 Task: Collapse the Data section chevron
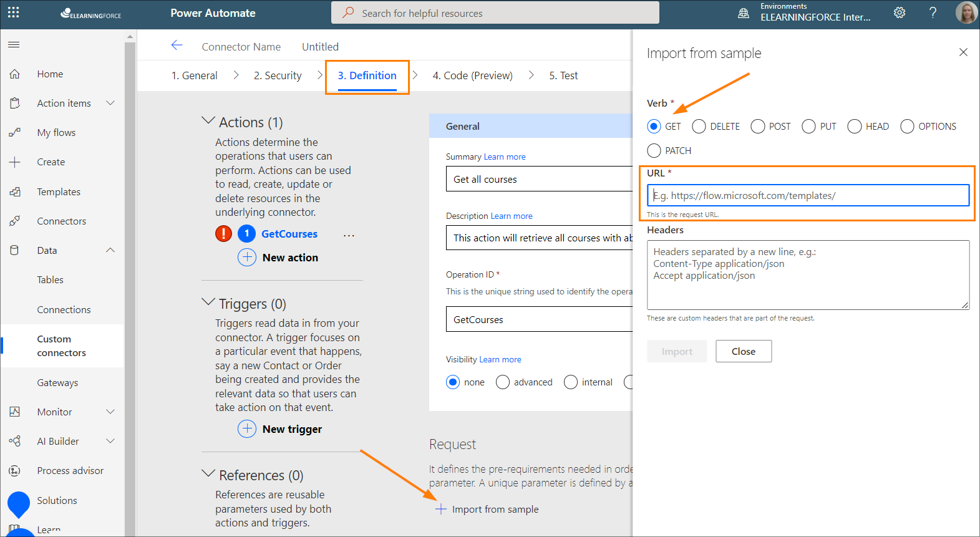110,250
